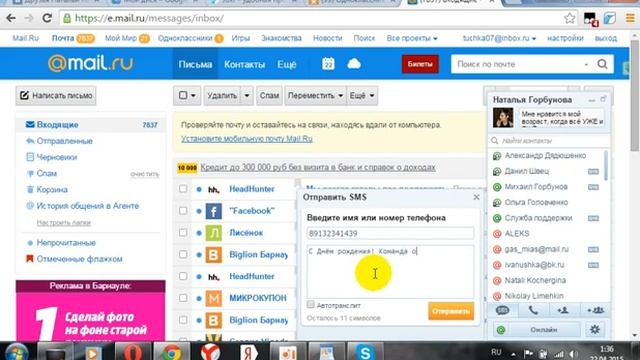Screen dimensions: 640x360
Task: Open Yandex browser from taskbar
Action: pos(211,352)
